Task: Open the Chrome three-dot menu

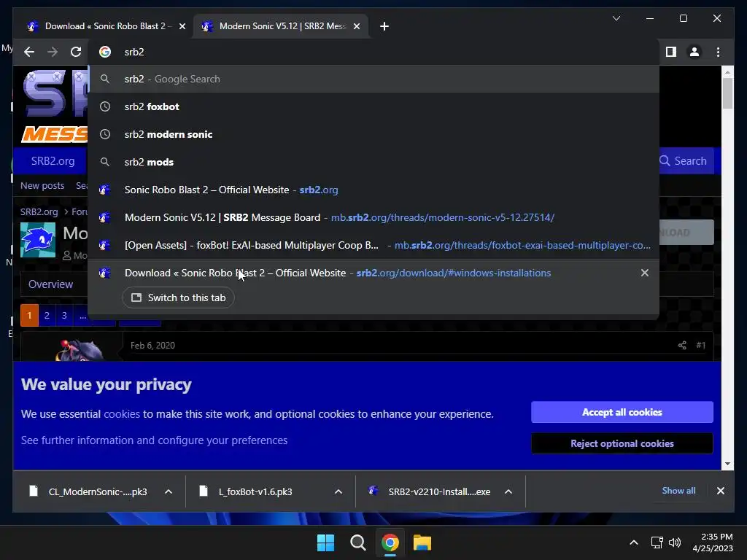Action: [x=719, y=52]
